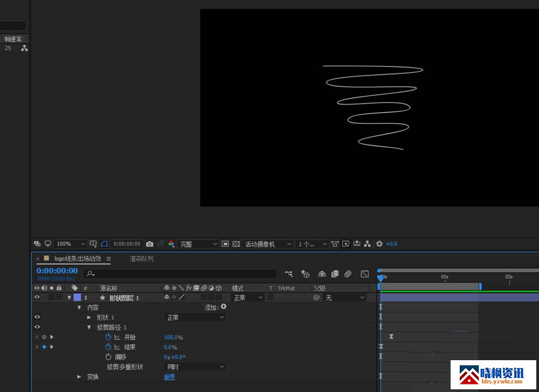This screenshot has height=392, width=539.
Task: Open the 修剪多重形状 同时 dropdown
Action: point(195,367)
